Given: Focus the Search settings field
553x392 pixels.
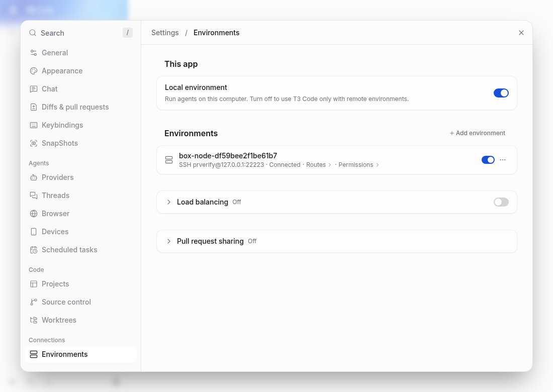Looking at the screenshot, I should point(80,33).
